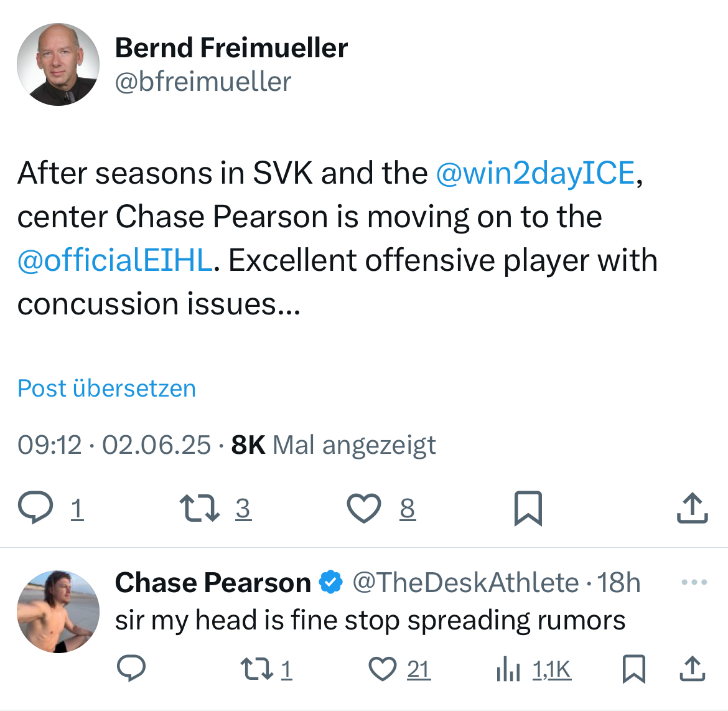Open the @officialEIHL mention link

click(115, 260)
